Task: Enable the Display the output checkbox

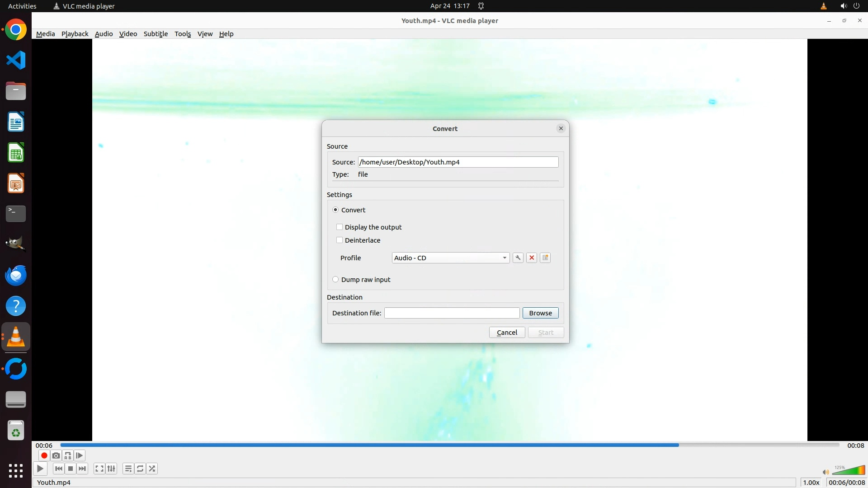Action: point(340,227)
